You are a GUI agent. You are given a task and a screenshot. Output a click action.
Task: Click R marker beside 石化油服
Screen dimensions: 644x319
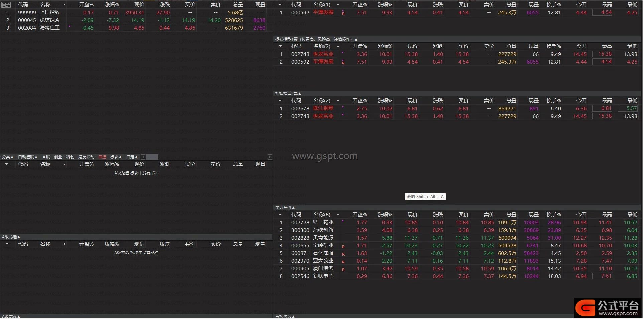click(343, 254)
